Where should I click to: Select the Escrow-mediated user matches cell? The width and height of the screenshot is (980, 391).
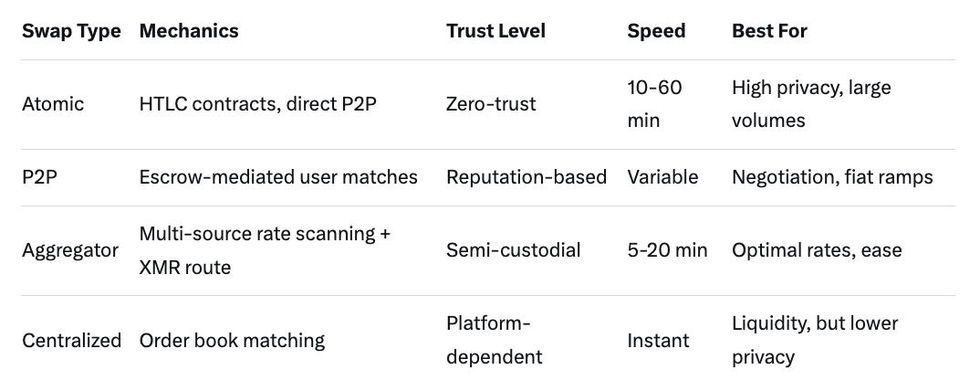click(x=278, y=177)
